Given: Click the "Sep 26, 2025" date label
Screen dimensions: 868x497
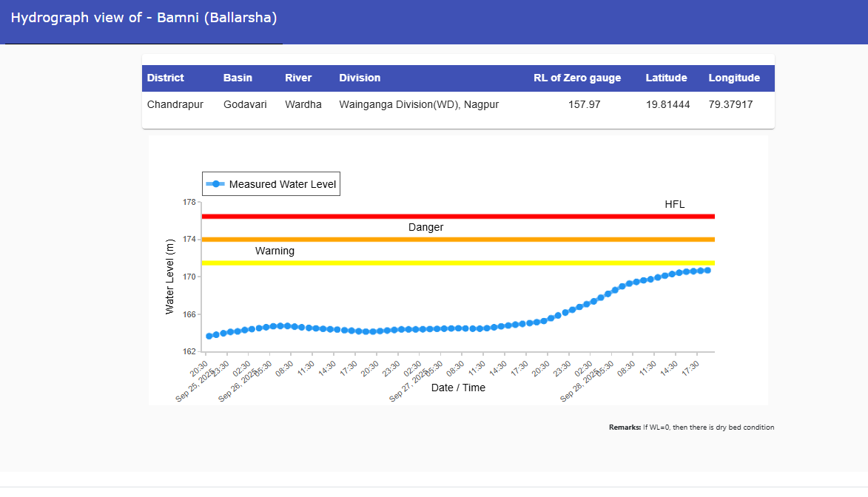Looking at the screenshot, I should [x=237, y=386].
